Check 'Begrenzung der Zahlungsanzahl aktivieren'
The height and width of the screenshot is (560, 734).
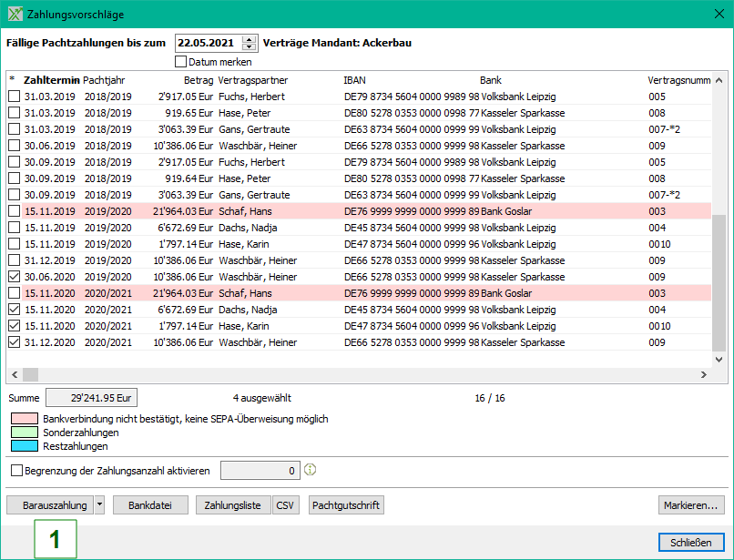[17, 471]
